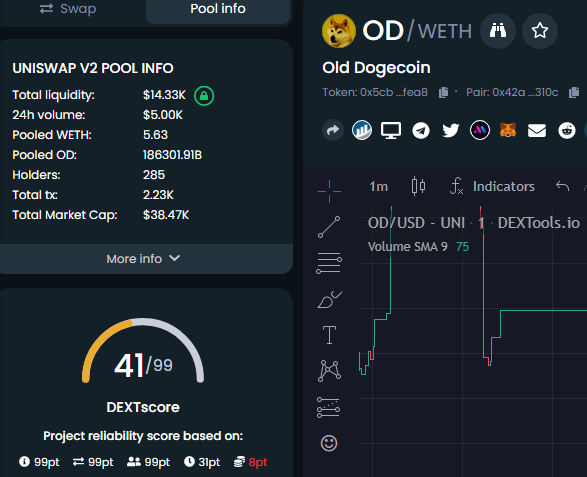The image size is (587, 477).
Task: Click the holders score 99pt item
Action: click(x=148, y=462)
